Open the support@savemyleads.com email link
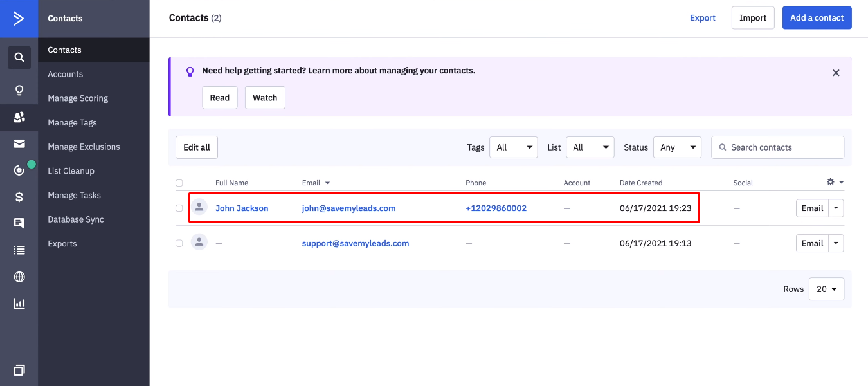Viewport: 868px width, 386px height. click(356, 243)
